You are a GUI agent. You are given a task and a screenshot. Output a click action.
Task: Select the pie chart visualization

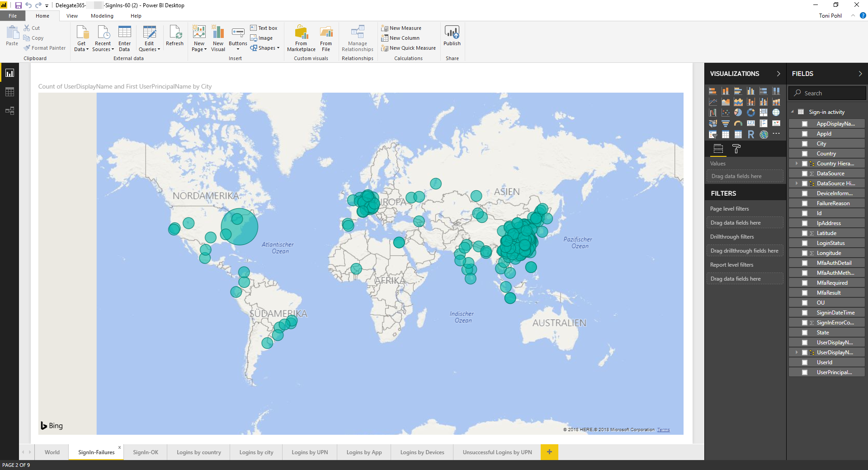(x=738, y=113)
